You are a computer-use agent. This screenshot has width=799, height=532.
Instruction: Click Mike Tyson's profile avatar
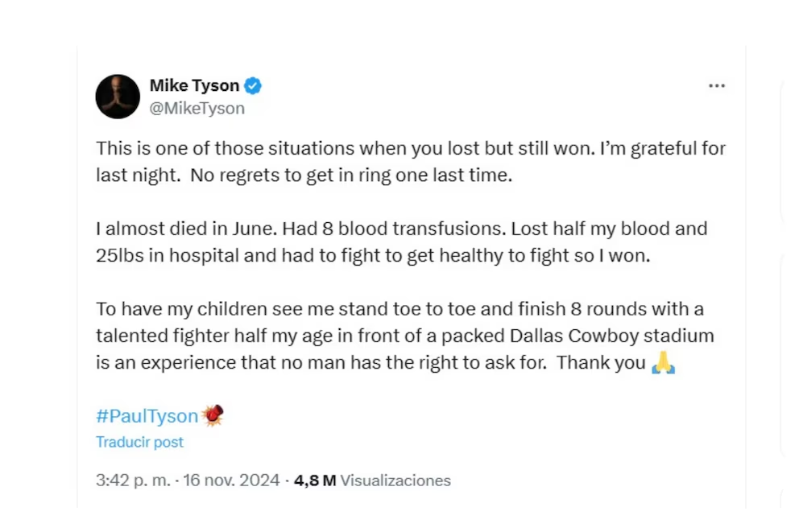[x=118, y=97]
